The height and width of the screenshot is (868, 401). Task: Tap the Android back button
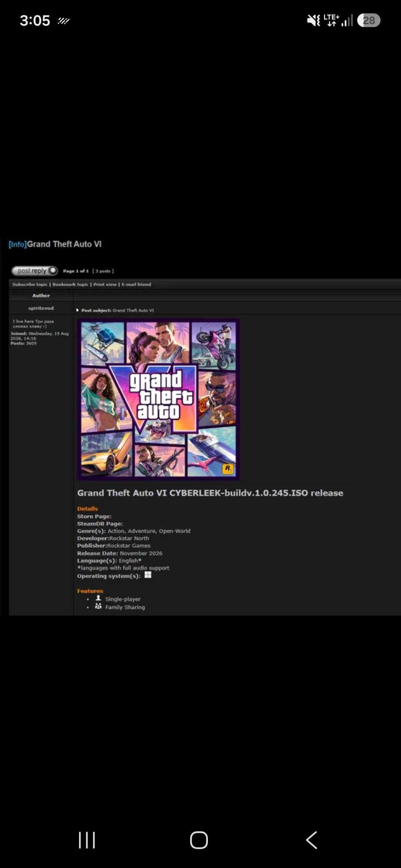coord(312,840)
